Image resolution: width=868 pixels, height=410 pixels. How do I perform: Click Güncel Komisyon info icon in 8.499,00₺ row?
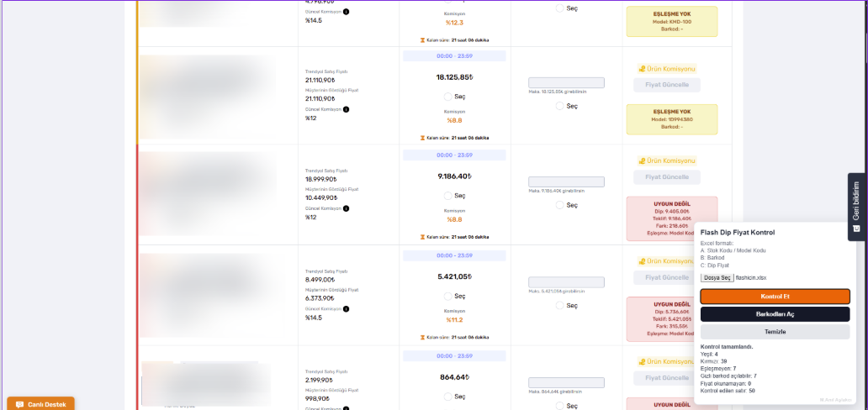point(346,308)
